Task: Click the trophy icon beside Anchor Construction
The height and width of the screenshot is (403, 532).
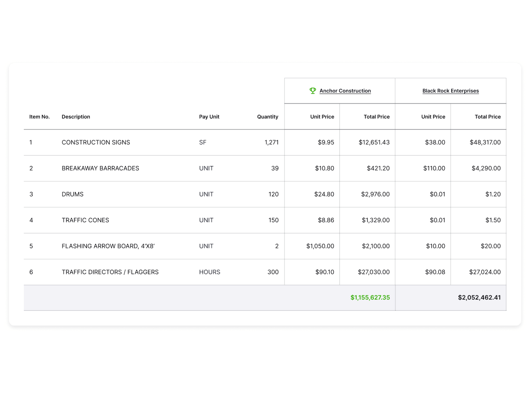Action: (313, 91)
